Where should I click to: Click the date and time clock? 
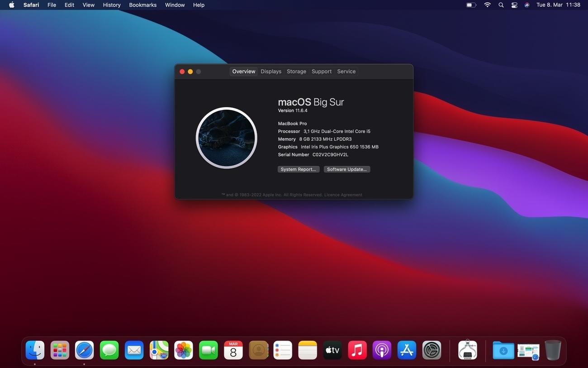click(558, 5)
